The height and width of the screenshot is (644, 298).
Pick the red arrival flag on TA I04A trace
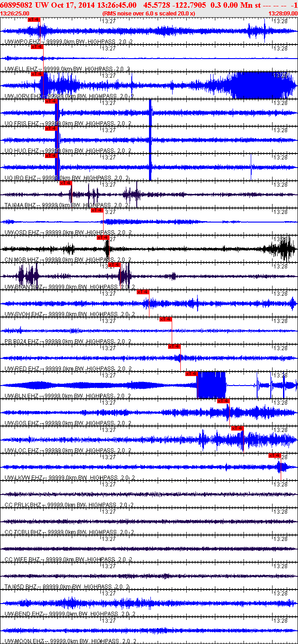point(66,183)
